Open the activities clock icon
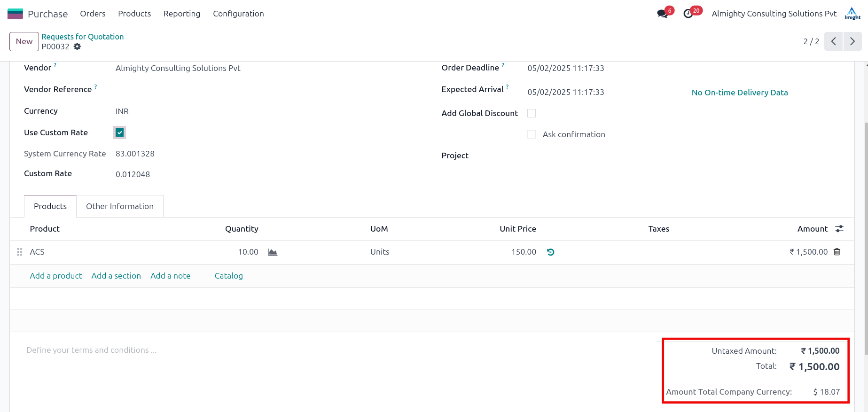 688,14
